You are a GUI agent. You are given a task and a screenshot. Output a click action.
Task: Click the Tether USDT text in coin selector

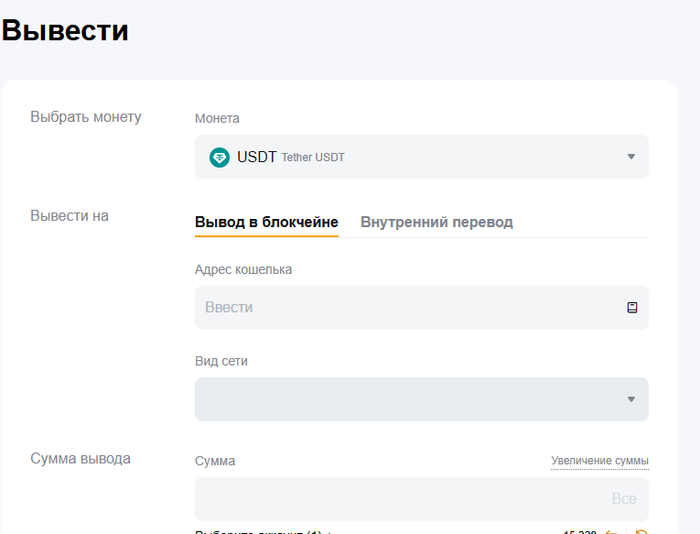coord(313,158)
